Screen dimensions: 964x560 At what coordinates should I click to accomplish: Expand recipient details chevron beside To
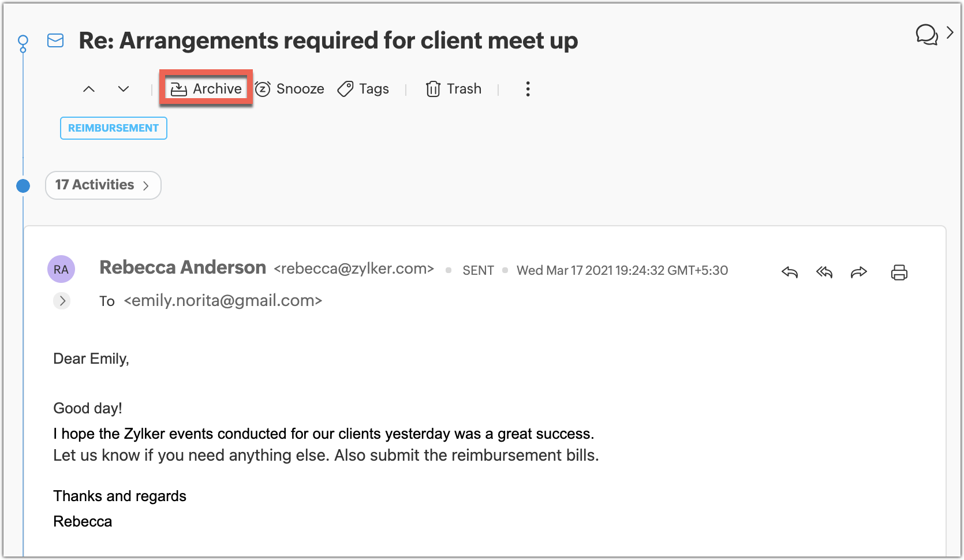click(x=62, y=301)
